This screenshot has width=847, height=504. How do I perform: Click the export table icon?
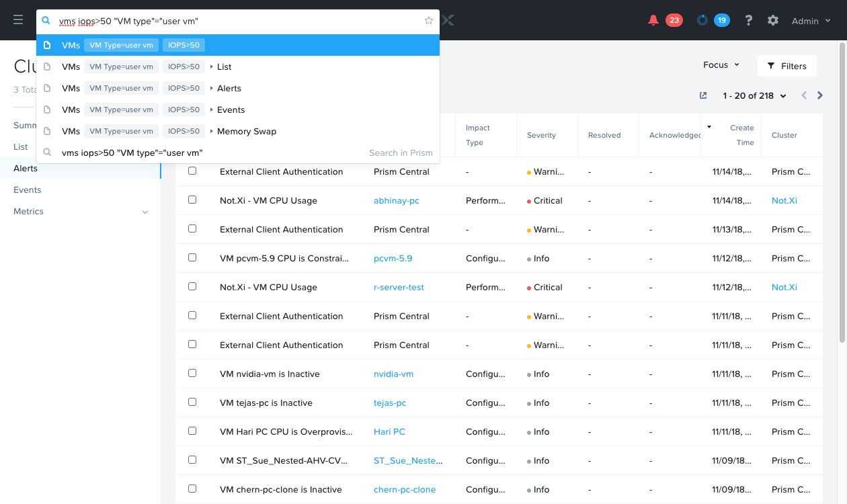coord(703,95)
